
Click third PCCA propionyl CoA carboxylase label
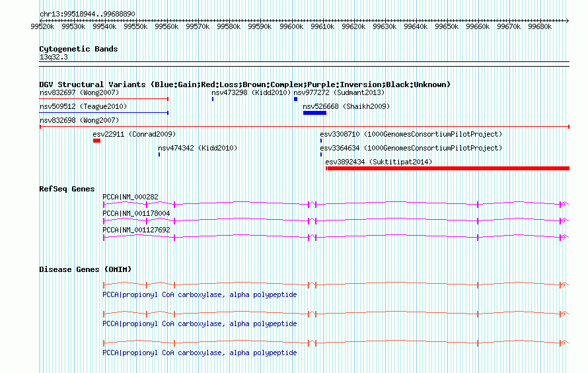200,353
